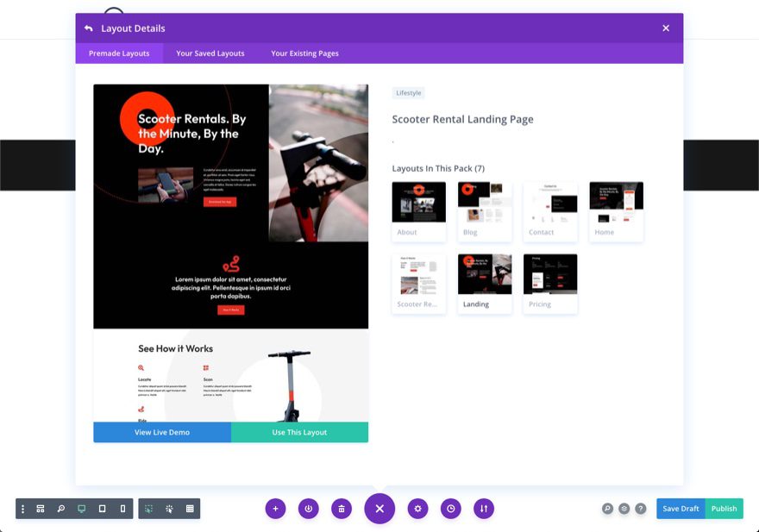Click the Publish button

(x=724, y=509)
